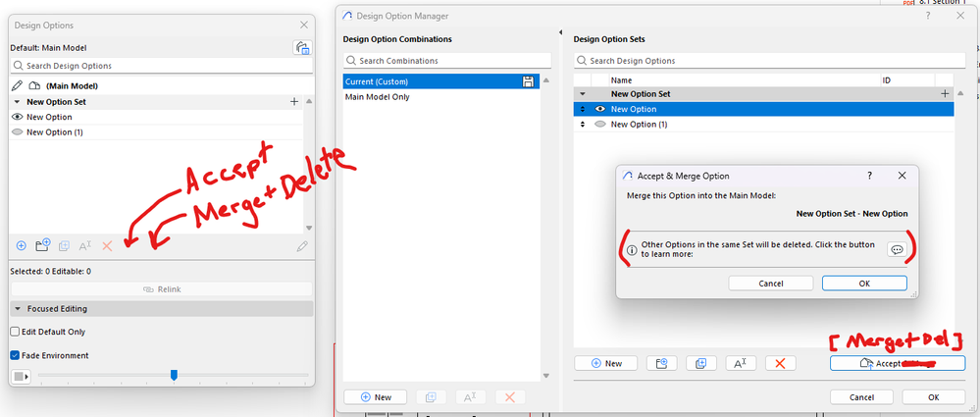Screen dimensions: 980x417
Task: Close the Accept & Merge Option dialog
Action: pyautogui.click(x=902, y=177)
